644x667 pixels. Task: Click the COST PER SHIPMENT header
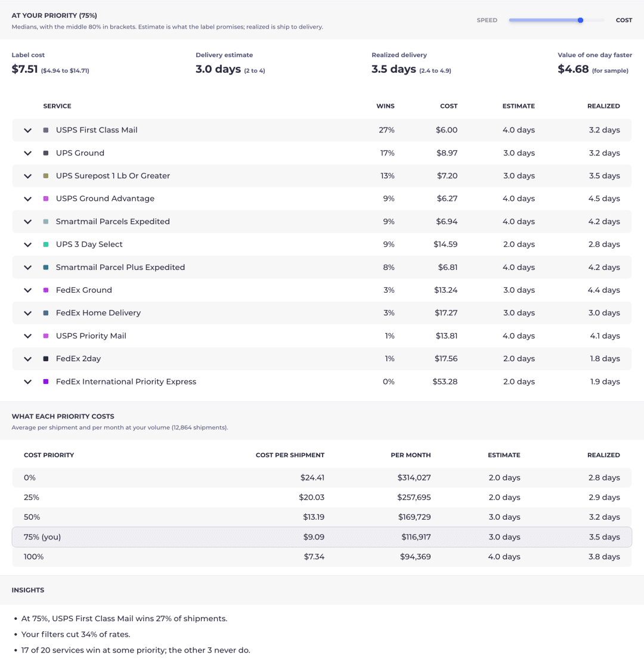click(290, 455)
